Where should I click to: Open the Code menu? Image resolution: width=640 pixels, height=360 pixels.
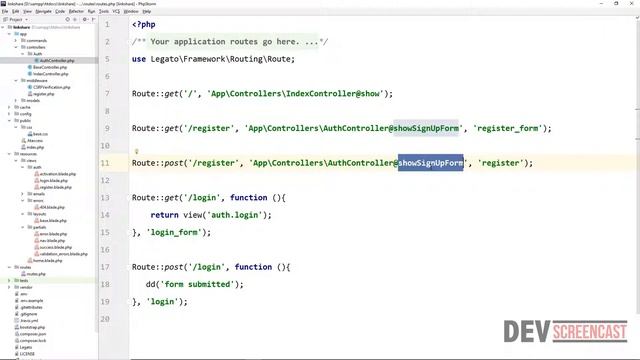click(60, 11)
